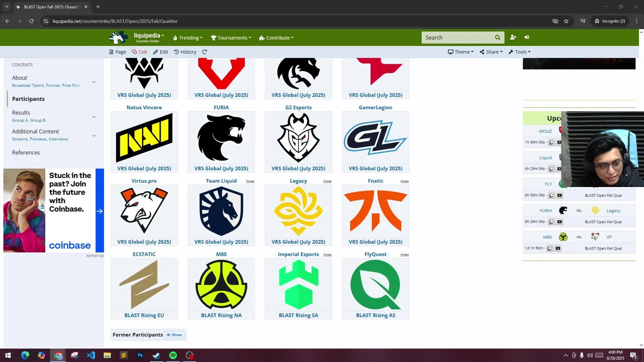Open Windows Start menu
Screen dimensions: 644x362
coord(9,355)
